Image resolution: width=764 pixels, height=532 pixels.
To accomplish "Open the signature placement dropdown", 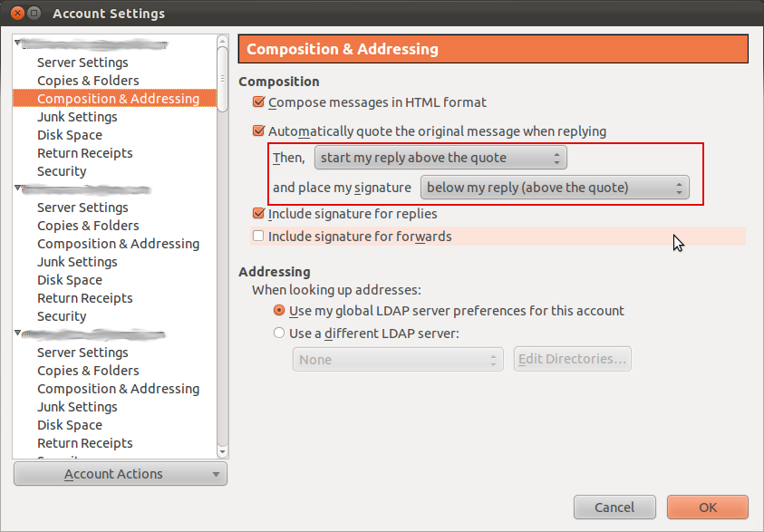I will pyautogui.click(x=555, y=188).
